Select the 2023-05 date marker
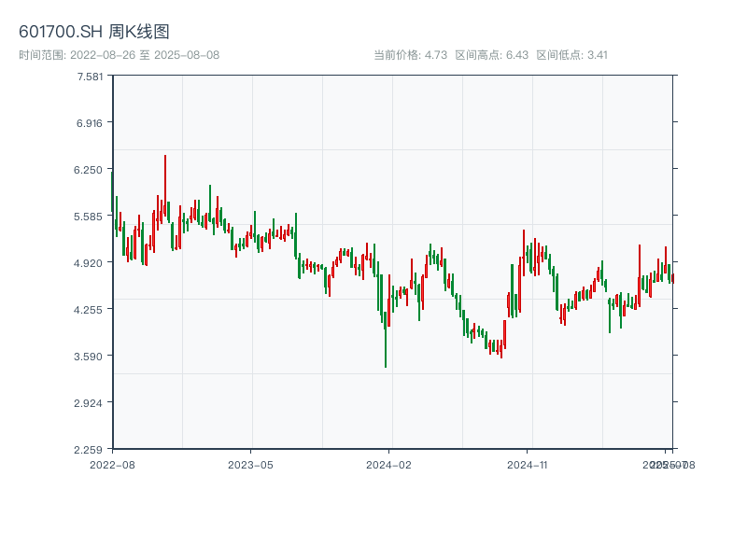Viewport: 747px width, 560px height. point(251,464)
